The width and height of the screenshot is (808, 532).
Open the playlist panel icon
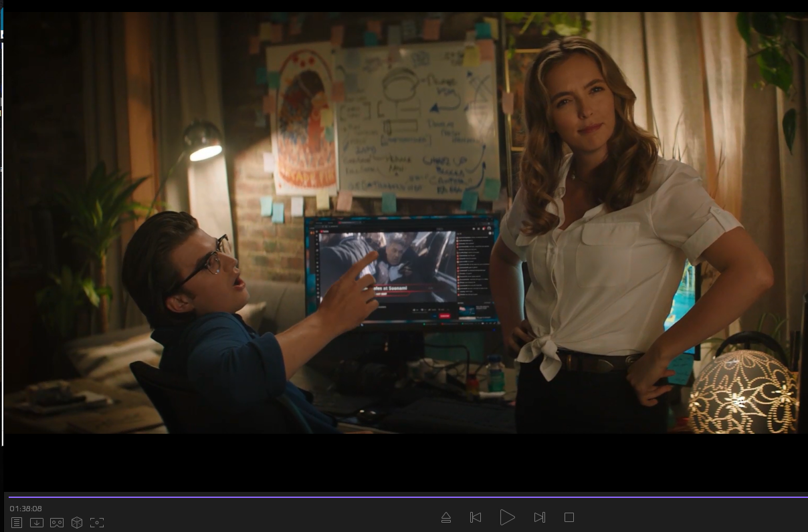17,523
